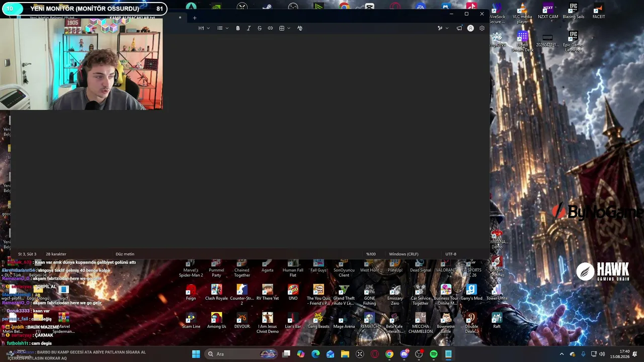
Task: Select the Liar's Bar desktop shortcut
Action: [293, 321]
